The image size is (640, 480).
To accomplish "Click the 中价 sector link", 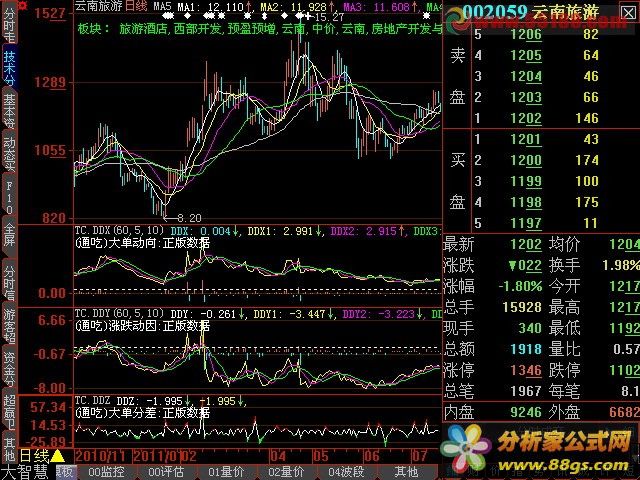I will (323, 29).
